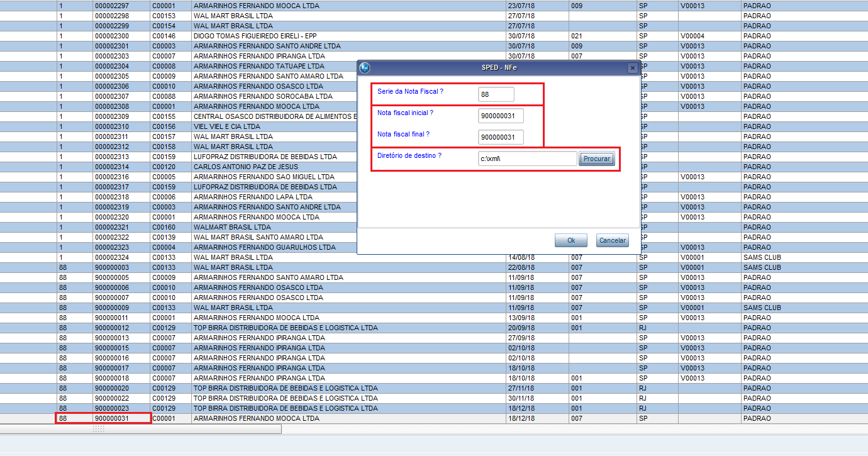The width and height of the screenshot is (868, 456).
Task: Click invoice number 900000023
Action: (x=111, y=408)
